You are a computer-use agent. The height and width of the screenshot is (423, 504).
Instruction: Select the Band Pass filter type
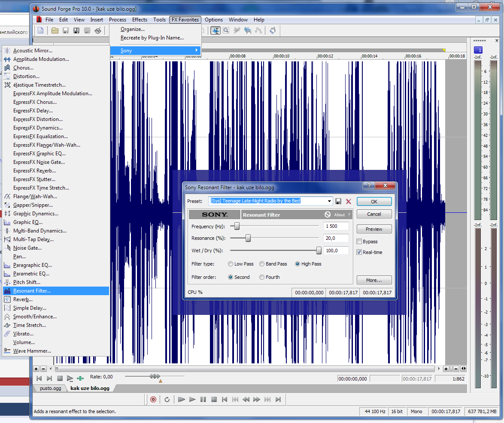pyautogui.click(x=262, y=264)
